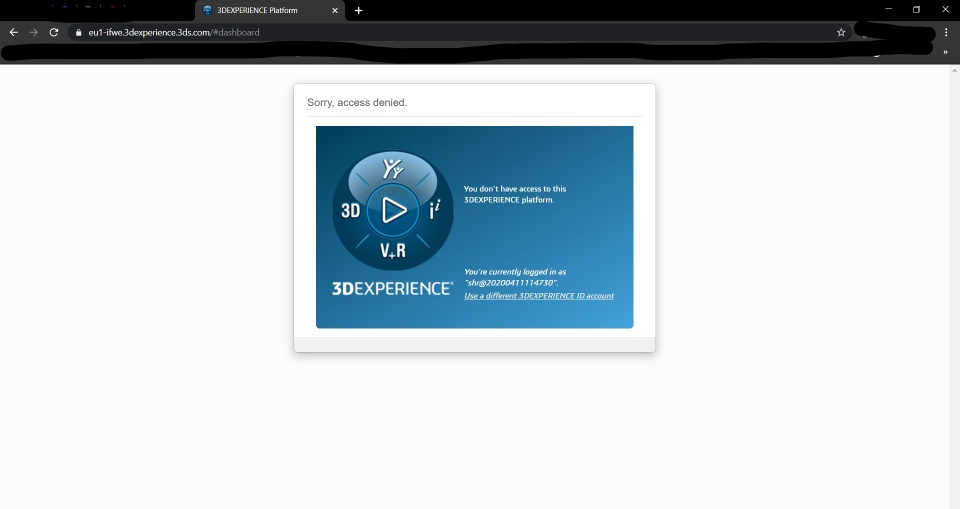Reload the page with the refresh icon

tap(54, 32)
